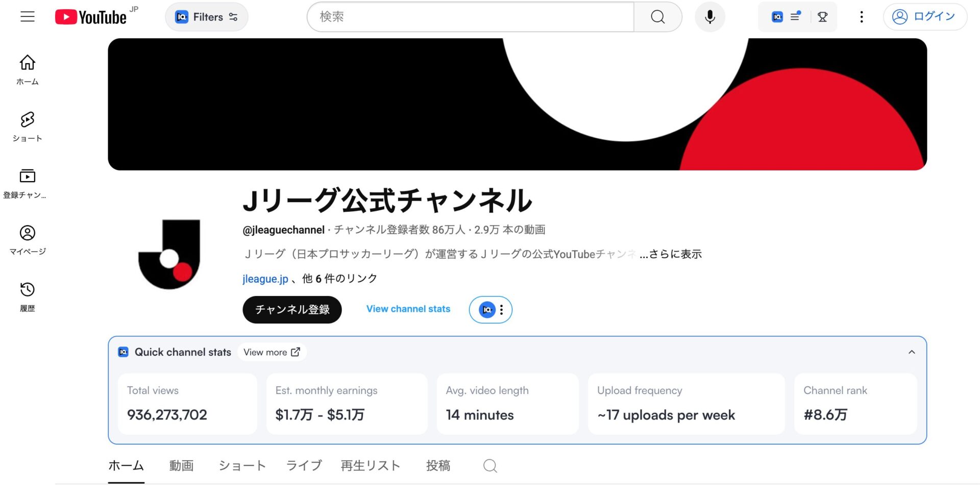Subscribe with the チャンネル登録 button
This screenshot has height=497, width=980.
[292, 310]
